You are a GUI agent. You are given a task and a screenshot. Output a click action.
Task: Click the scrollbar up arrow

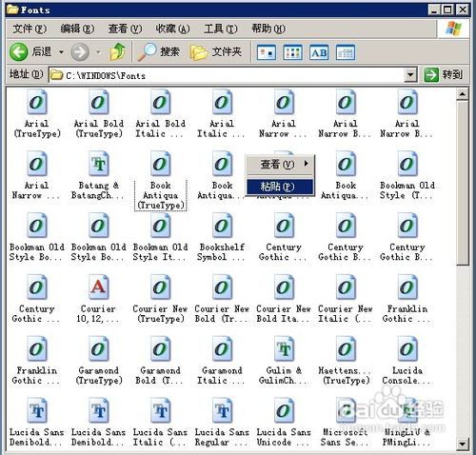pos(463,94)
